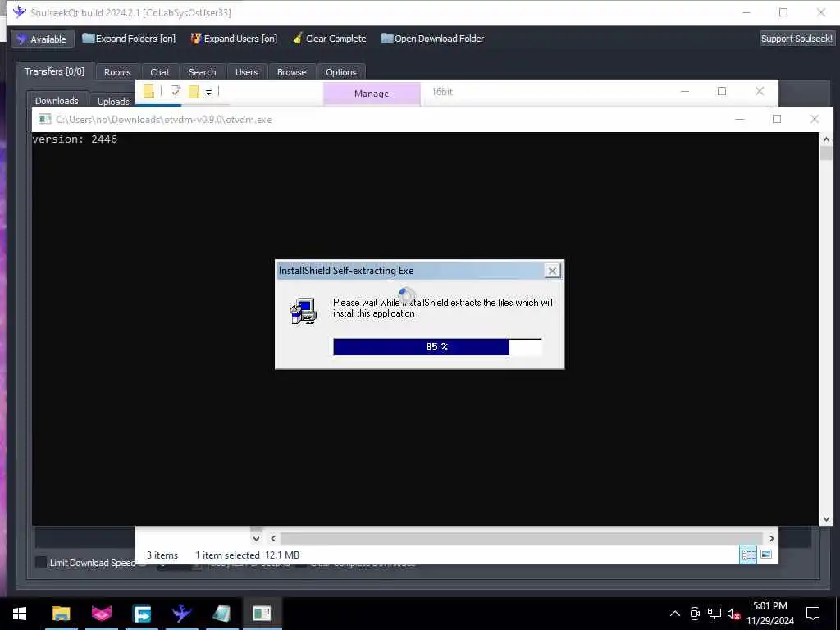Open the blue arrow app on taskbar
This screenshot has height=630, width=840.
pyautogui.click(x=142, y=614)
